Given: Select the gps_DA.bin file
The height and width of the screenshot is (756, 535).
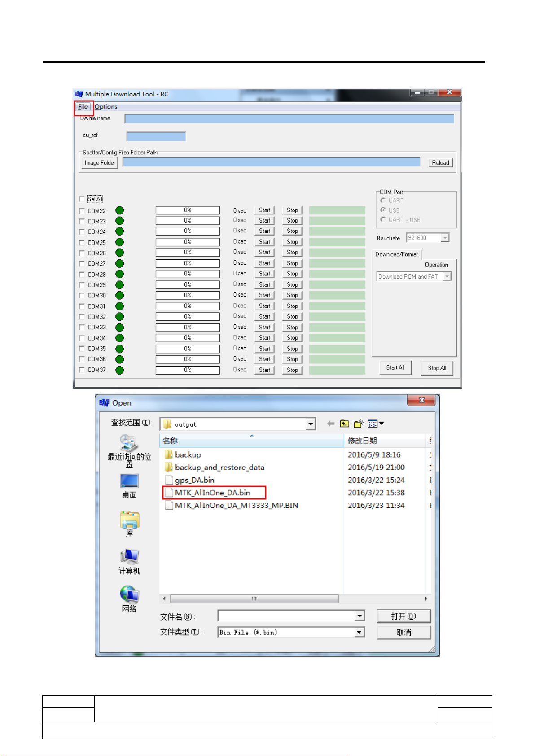Looking at the screenshot, I should pyautogui.click(x=190, y=480).
